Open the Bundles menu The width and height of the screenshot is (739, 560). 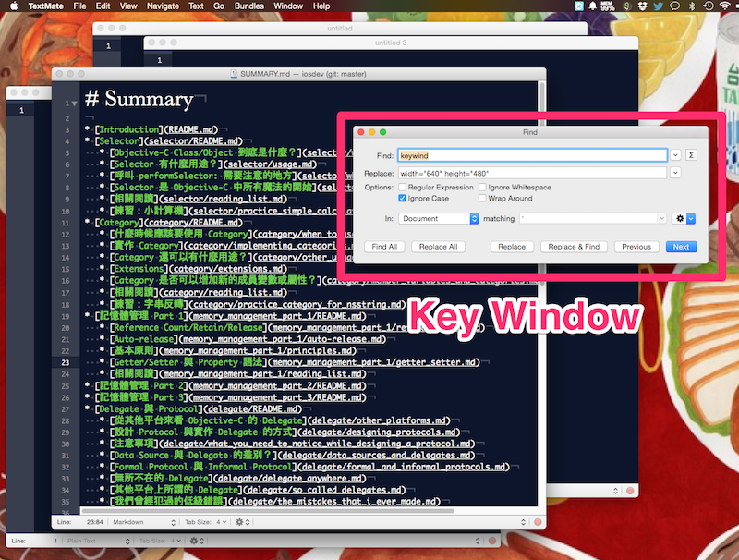tap(250, 6)
